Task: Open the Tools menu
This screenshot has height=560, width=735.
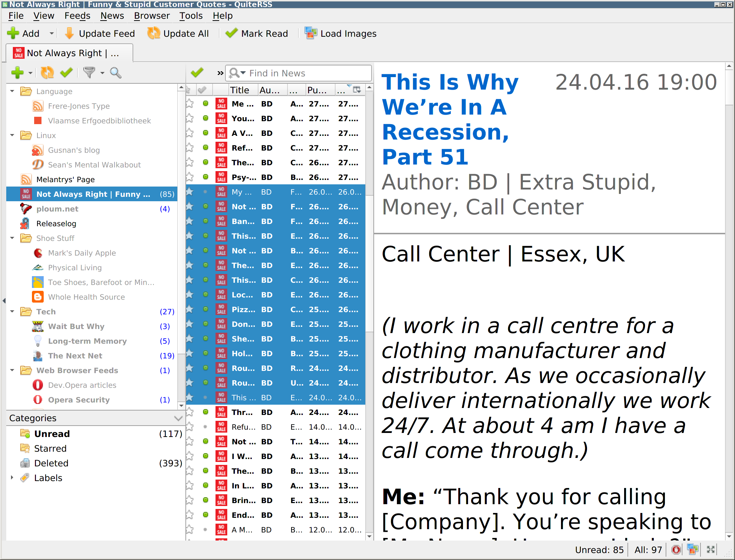Action: (191, 16)
